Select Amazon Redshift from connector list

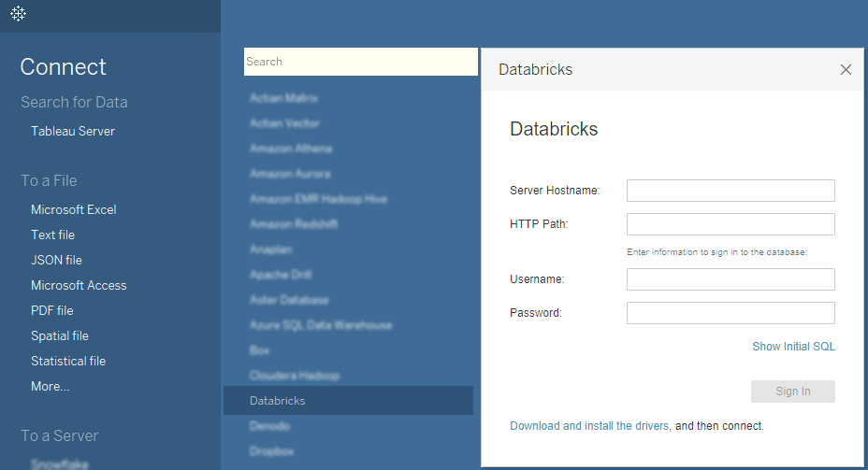tap(294, 224)
